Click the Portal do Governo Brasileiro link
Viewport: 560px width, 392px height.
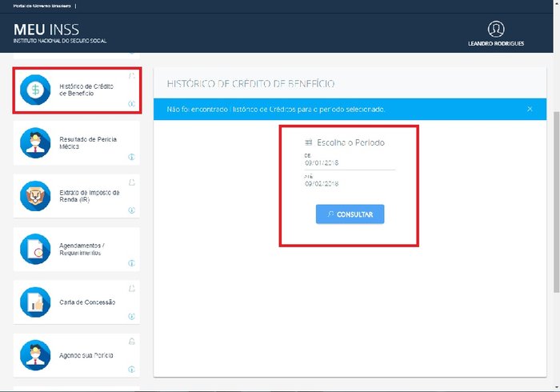click(x=42, y=6)
